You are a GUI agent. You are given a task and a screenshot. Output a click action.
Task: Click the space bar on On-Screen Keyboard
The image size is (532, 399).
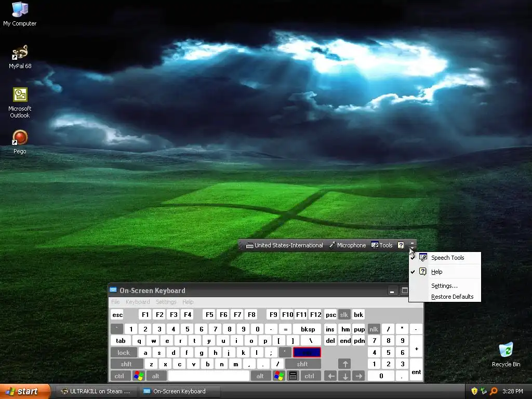[x=209, y=376]
